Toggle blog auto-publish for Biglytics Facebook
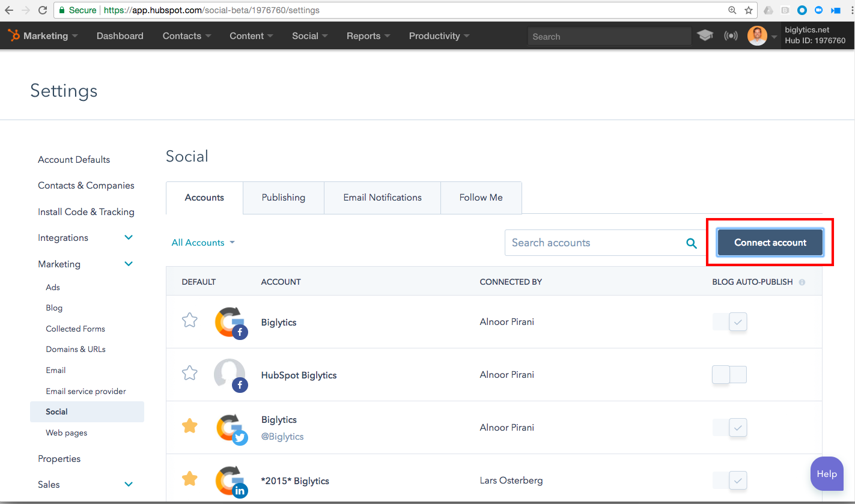The width and height of the screenshot is (855, 504). 729,322
